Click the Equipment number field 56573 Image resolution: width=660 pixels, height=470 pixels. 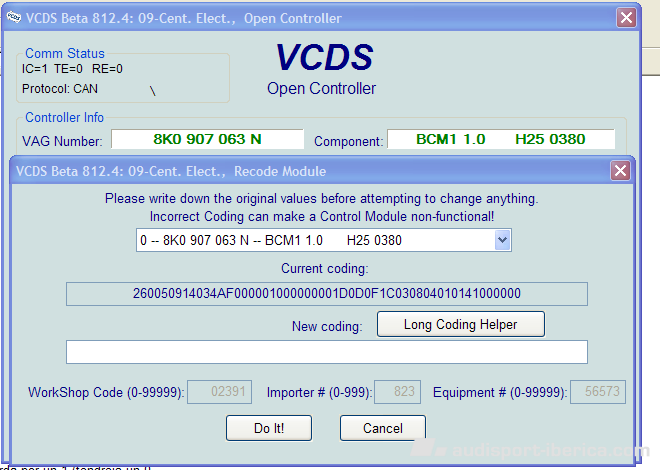pyautogui.click(x=598, y=392)
